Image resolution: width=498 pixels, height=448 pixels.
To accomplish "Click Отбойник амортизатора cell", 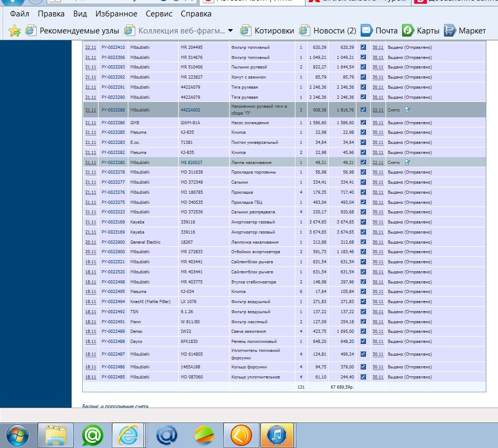I will point(256,252).
